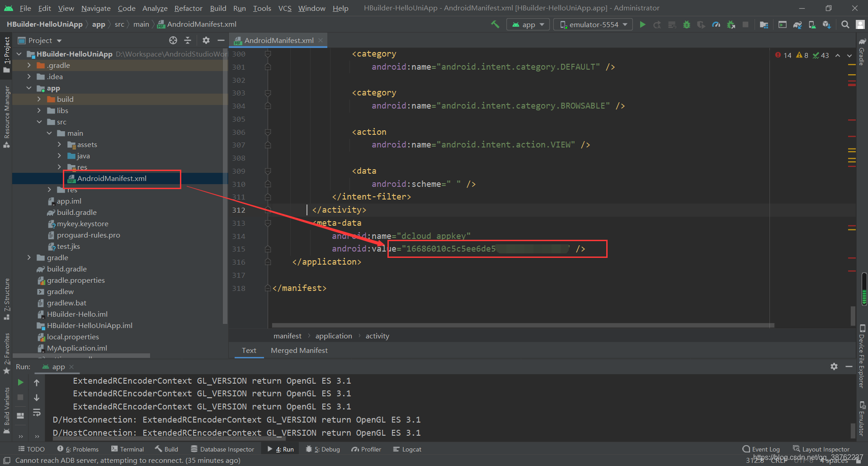
Task: Go to previous highlighted error arrow
Action: [838, 56]
